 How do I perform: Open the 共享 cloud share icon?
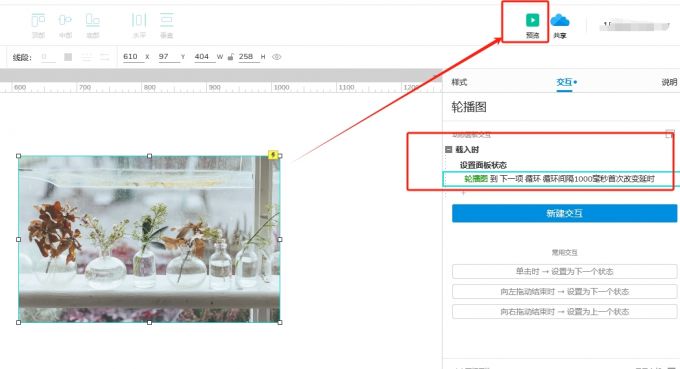559,20
